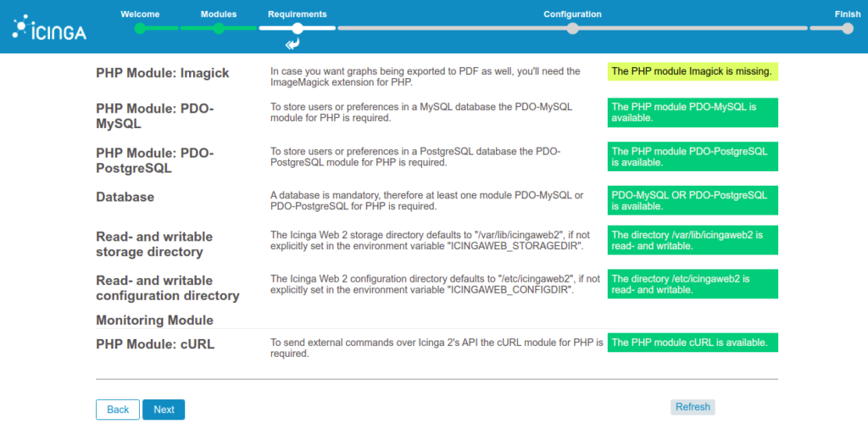
Task: Click the Configuration progress dot
Action: click(572, 28)
